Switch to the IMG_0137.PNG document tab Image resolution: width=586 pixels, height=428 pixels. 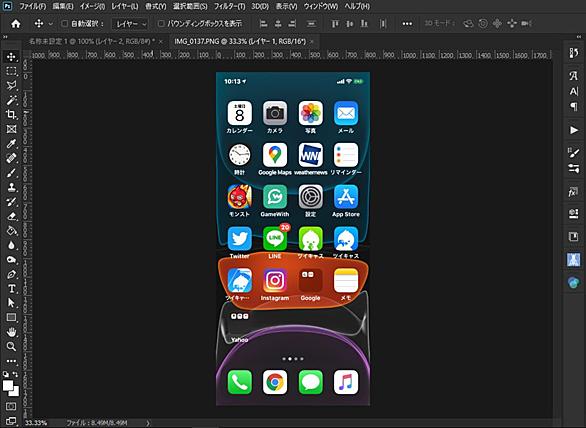coord(240,41)
